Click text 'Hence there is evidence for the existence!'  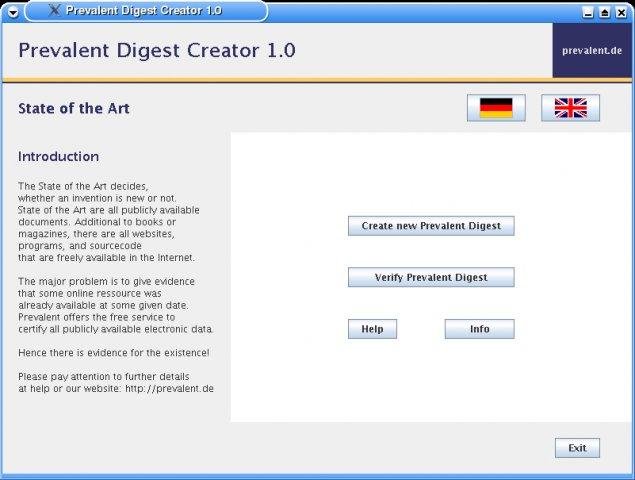(114, 353)
